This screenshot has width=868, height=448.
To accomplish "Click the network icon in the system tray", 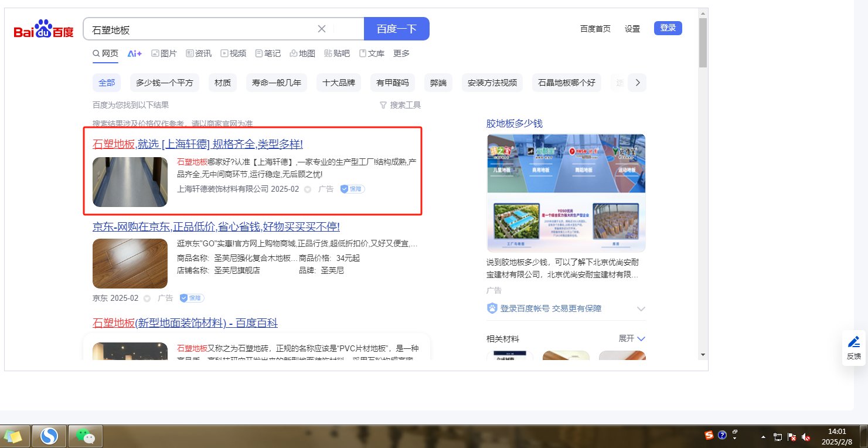I will pyautogui.click(x=778, y=437).
